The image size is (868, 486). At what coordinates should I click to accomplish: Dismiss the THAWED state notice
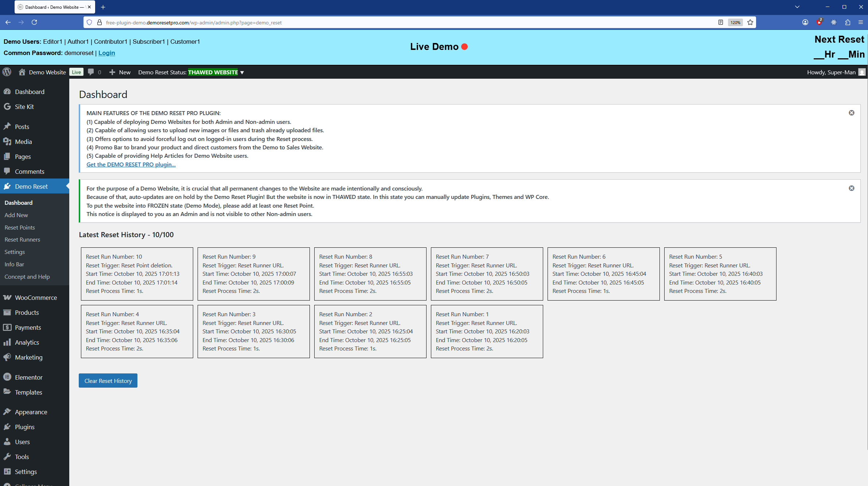(851, 188)
